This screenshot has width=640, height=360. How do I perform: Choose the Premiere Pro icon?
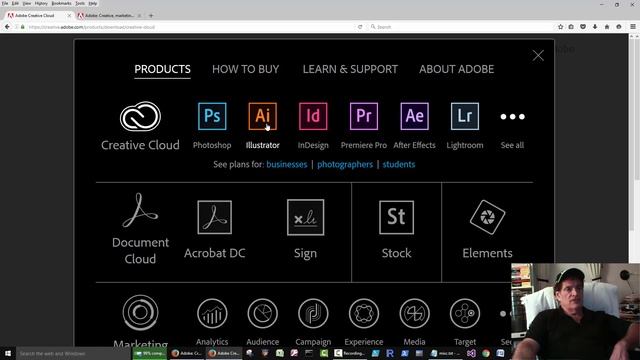point(364,116)
